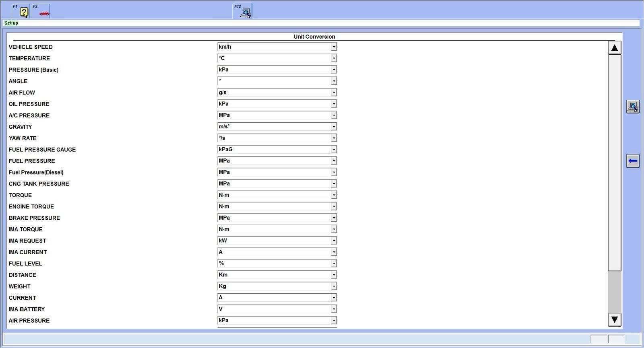The width and height of the screenshot is (644, 348).
Task: Open the YAW RATE unit dropdown
Action: point(277,138)
